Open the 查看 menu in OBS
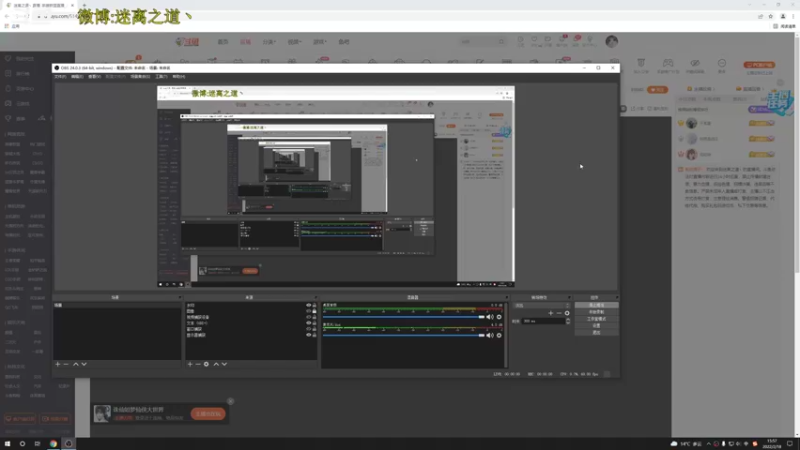The image size is (800, 450). click(x=94, y=77)
